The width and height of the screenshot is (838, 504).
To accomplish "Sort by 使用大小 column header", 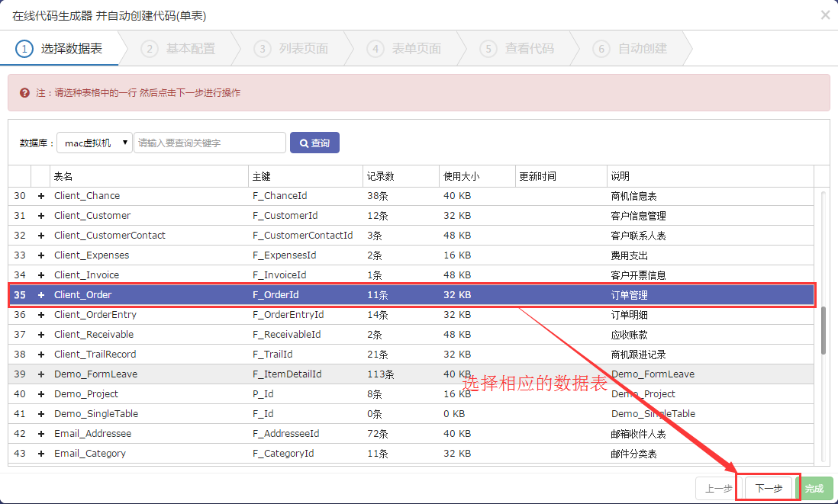I will pyautogui.click(x=477, y=176).
